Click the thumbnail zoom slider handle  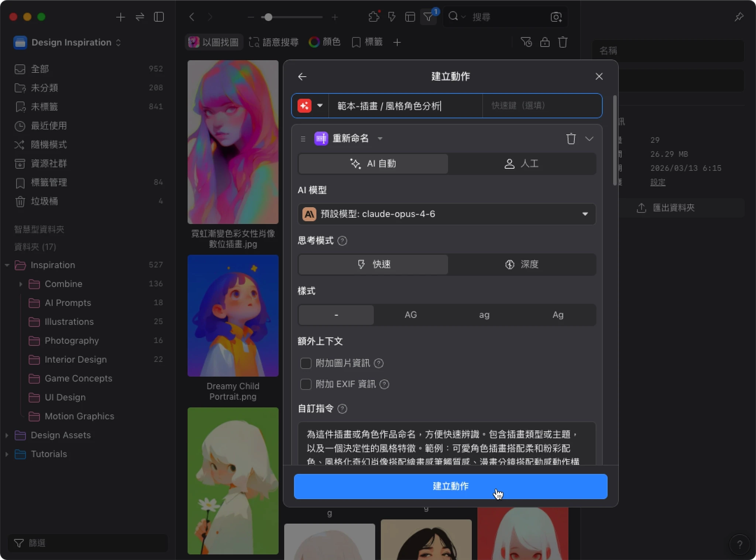tap(268, 17)
